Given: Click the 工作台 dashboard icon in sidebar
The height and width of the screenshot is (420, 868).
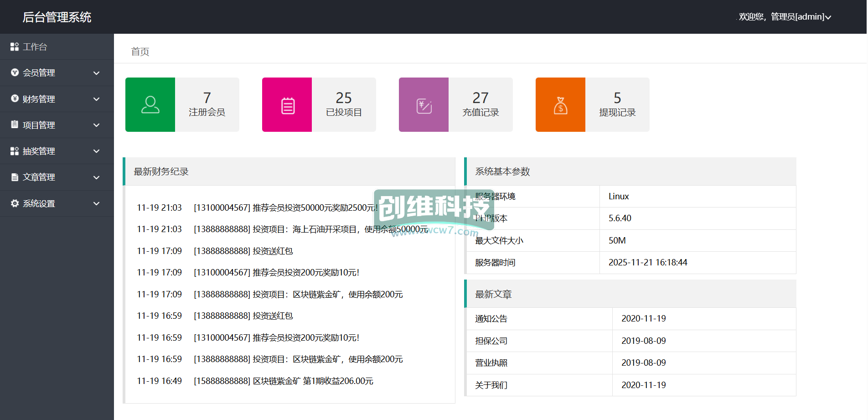Looking at the screenshot, I should coord(15,47).
